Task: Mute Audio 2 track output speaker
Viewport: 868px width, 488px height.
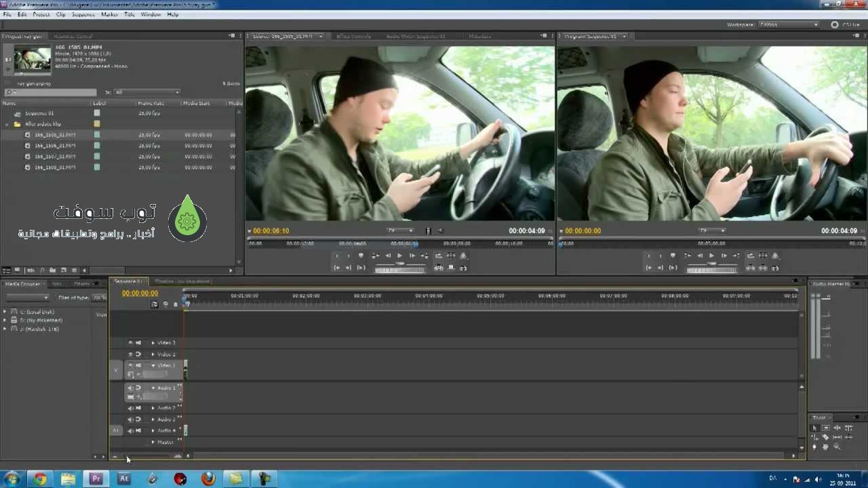Action: pos(130,408)
